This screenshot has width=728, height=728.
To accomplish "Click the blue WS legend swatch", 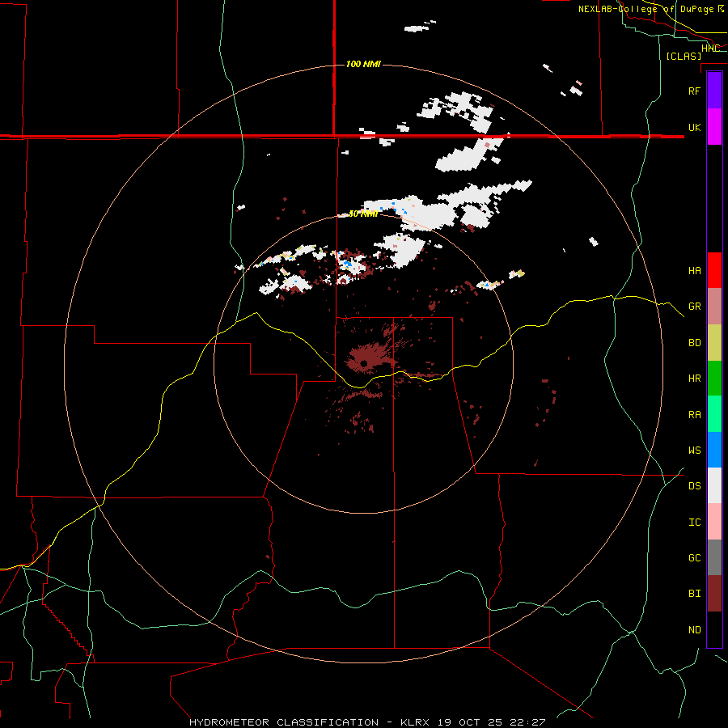I will tap(714, 450).
